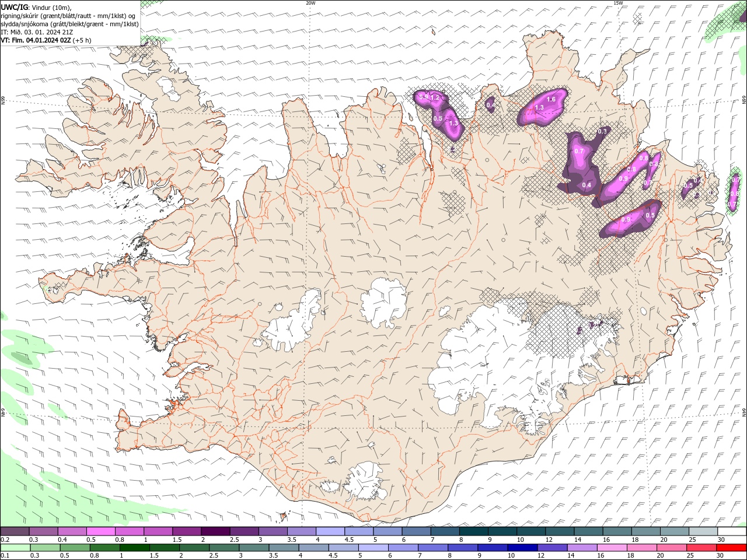Click the '1.6' snowfall value on the map
The image size is (747, 560).
tap(550, 100)
